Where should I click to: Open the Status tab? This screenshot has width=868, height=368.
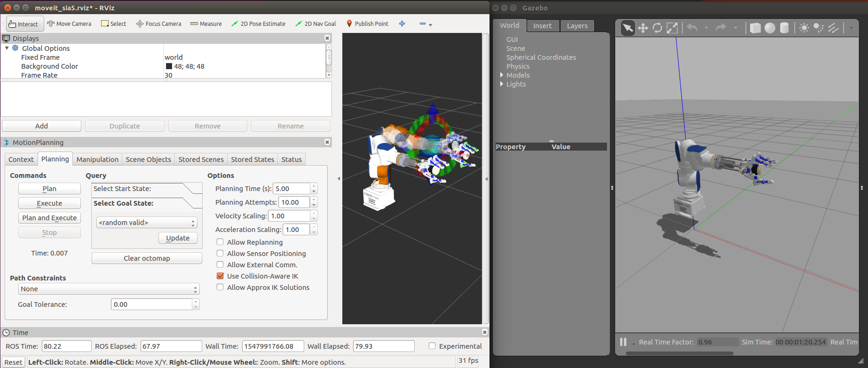pyautogui.click(x=292, y=160)
